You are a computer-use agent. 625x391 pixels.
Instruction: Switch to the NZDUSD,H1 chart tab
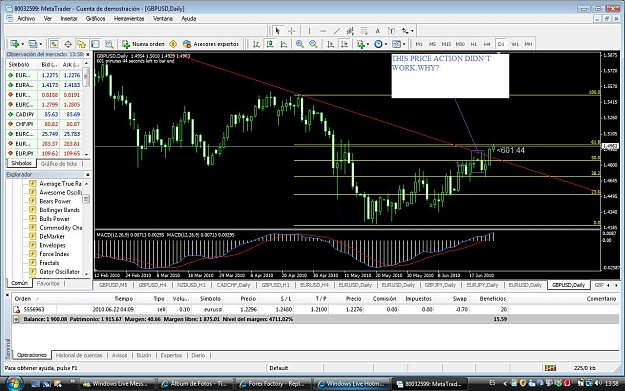tap(191, 285)
